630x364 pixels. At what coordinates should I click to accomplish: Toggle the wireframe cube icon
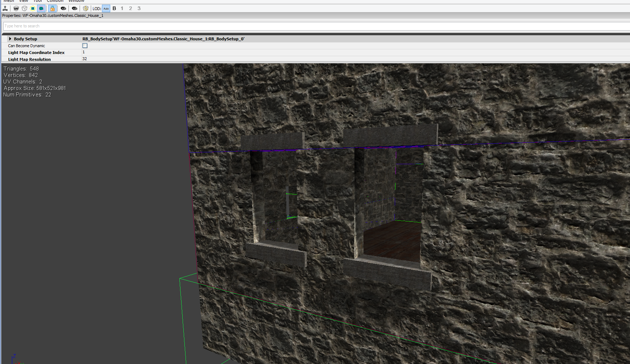point(24,8)
